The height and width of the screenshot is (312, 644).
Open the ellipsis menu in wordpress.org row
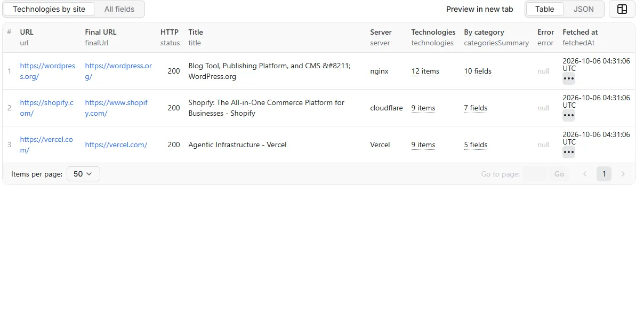coord(569,78)
